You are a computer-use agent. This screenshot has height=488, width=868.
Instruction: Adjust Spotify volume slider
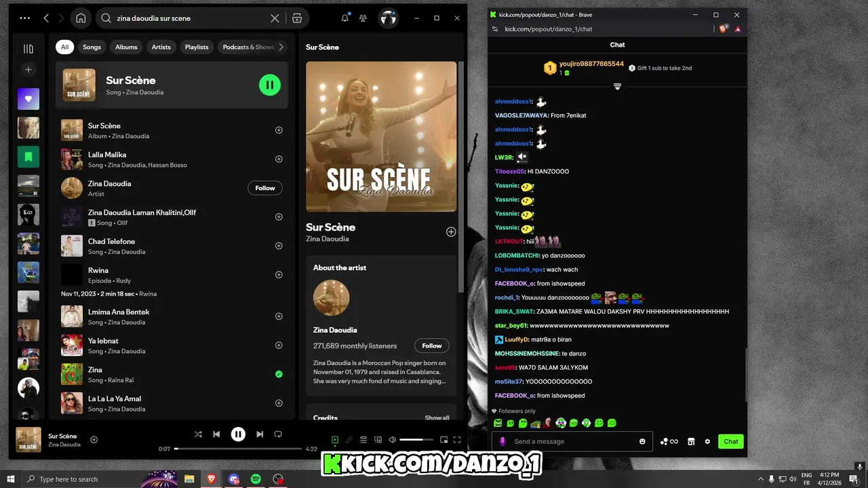pyautogui.click(x=416, y=440)
